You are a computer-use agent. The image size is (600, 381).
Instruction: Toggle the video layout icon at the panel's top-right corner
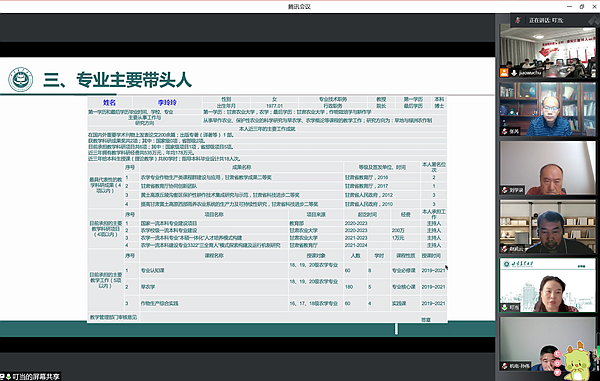click(594, 20)
